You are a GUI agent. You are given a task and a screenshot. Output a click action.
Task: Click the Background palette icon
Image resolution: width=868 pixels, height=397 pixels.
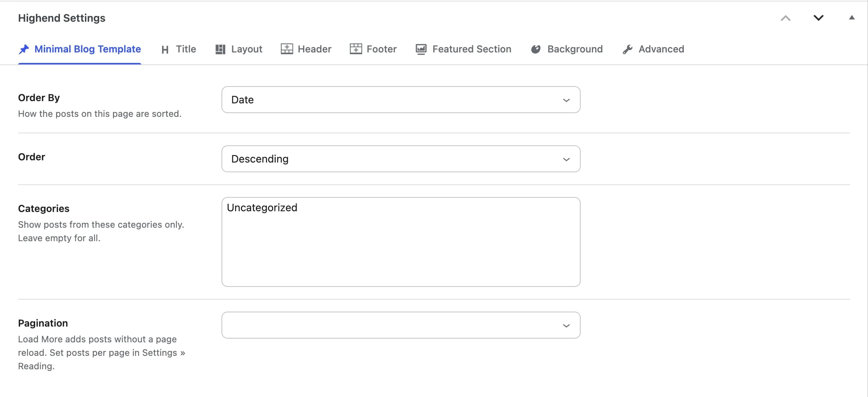point(536,49)
